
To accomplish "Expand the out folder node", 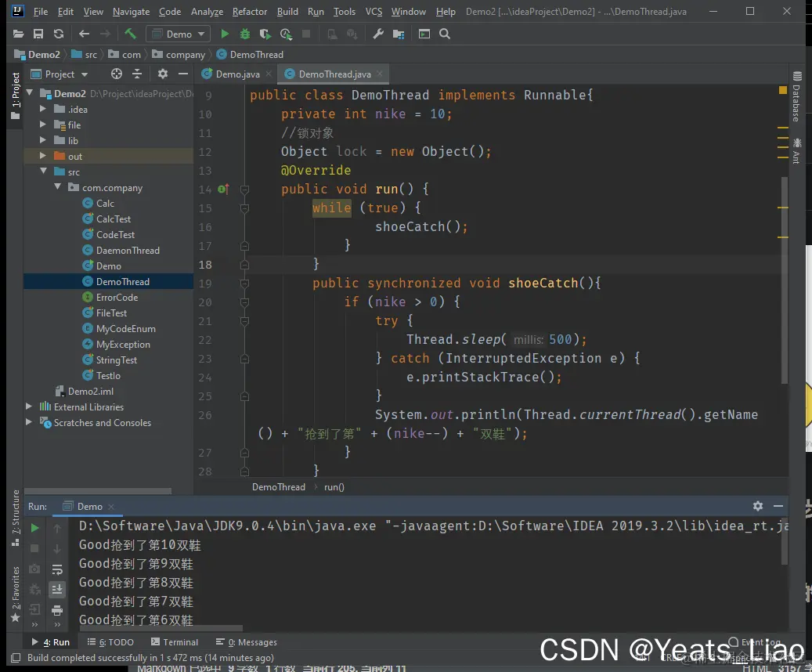I will point(43,156).
